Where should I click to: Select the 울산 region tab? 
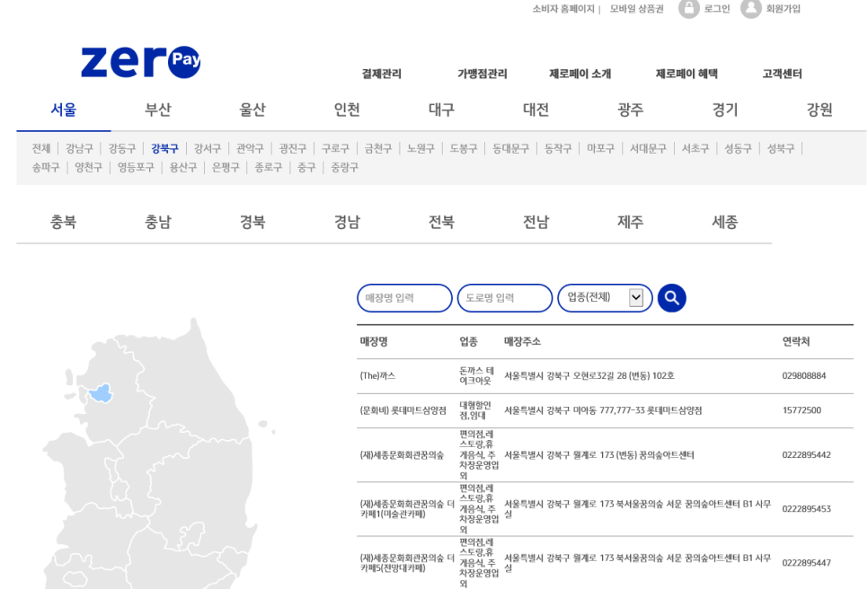coord(252,110)
